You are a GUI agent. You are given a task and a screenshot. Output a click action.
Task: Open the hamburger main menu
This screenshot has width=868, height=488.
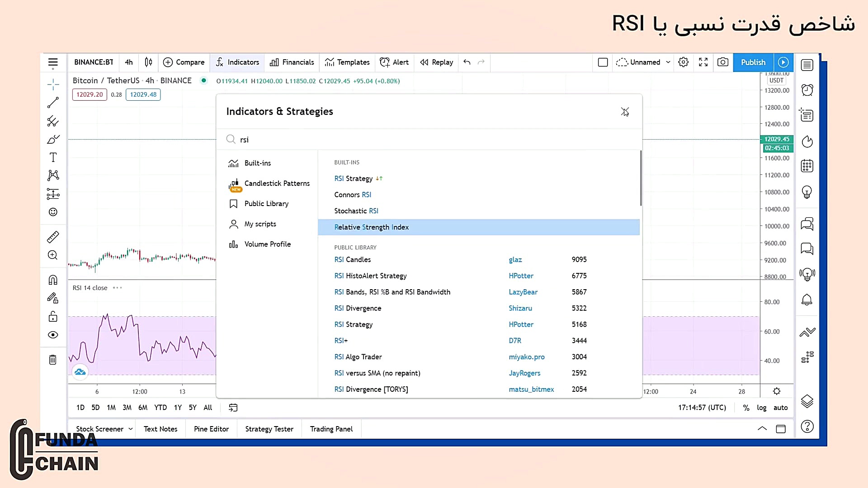(x=53, y=62)
